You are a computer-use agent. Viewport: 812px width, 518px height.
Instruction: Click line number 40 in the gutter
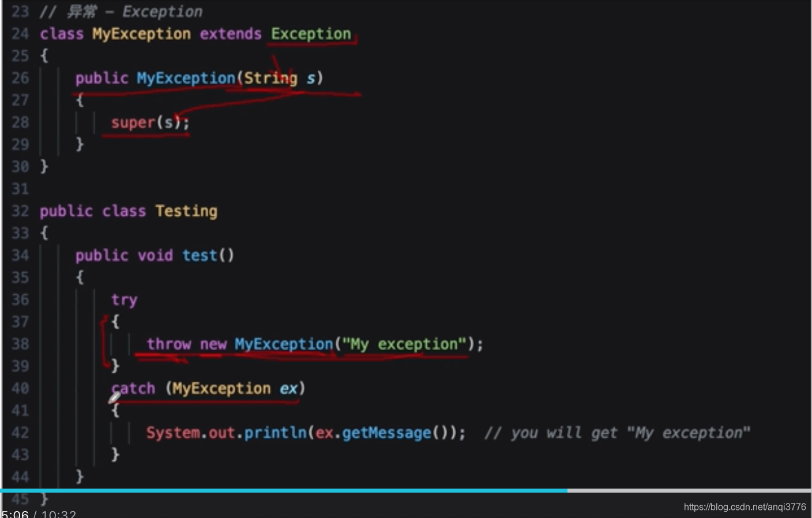point(20,389)
